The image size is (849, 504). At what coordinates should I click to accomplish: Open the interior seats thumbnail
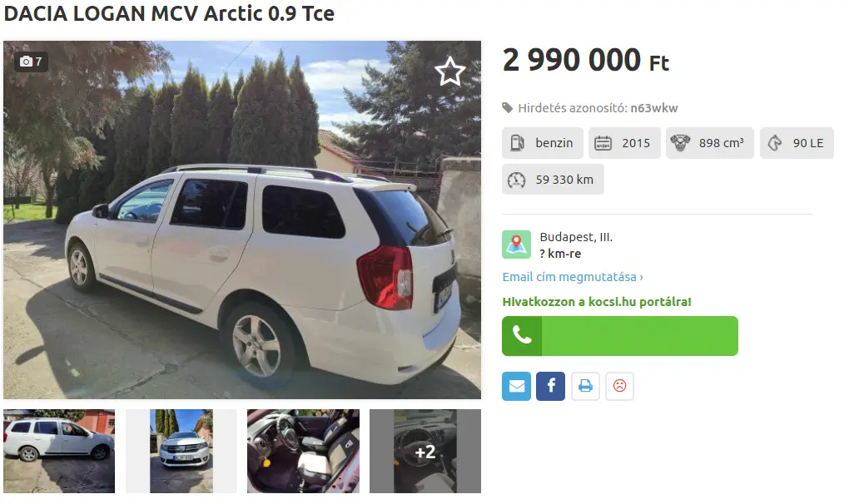[303, 451]
